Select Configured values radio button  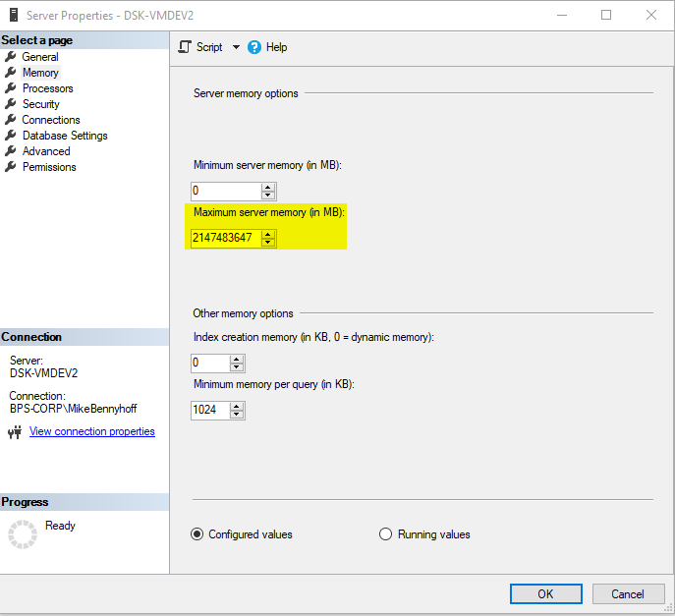(x=197, y=534)
